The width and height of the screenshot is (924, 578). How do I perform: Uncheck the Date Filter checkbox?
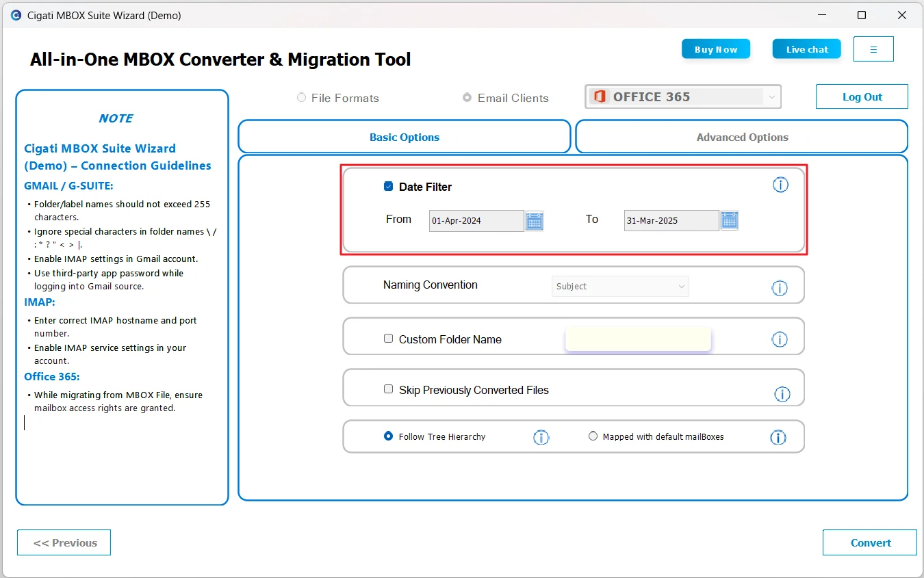click(389, 186)
